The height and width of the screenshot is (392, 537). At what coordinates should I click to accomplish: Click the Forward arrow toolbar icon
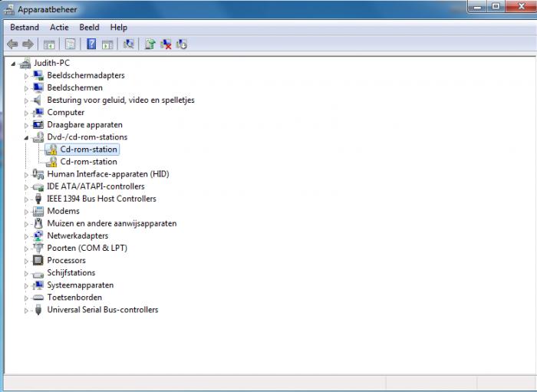(28, 44)
